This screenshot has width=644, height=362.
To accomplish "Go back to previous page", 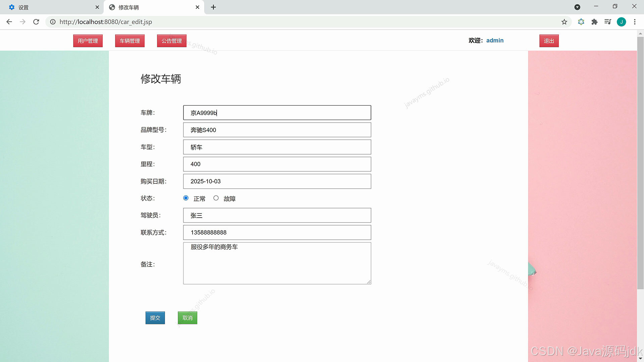I will point(9,22).
